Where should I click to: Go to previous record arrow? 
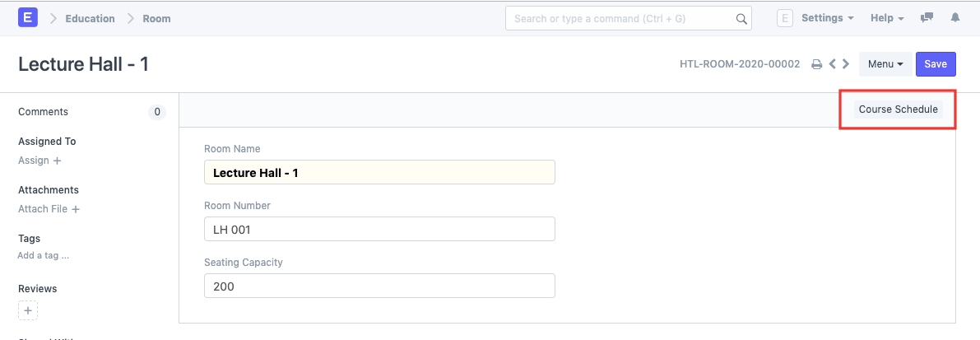[833, 64]
